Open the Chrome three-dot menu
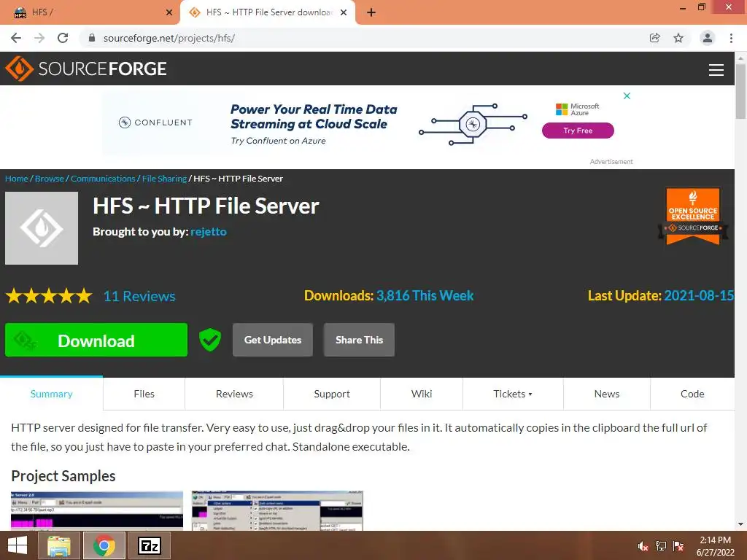The height and width of the screenshot is (560, 747). click(x=731, y=38)
